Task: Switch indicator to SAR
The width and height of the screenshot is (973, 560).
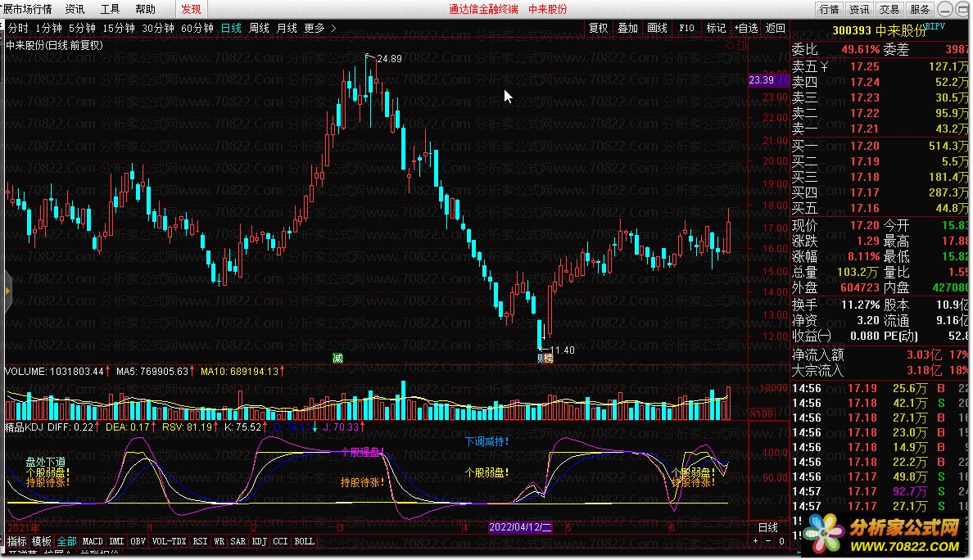Action: (238, 541)
